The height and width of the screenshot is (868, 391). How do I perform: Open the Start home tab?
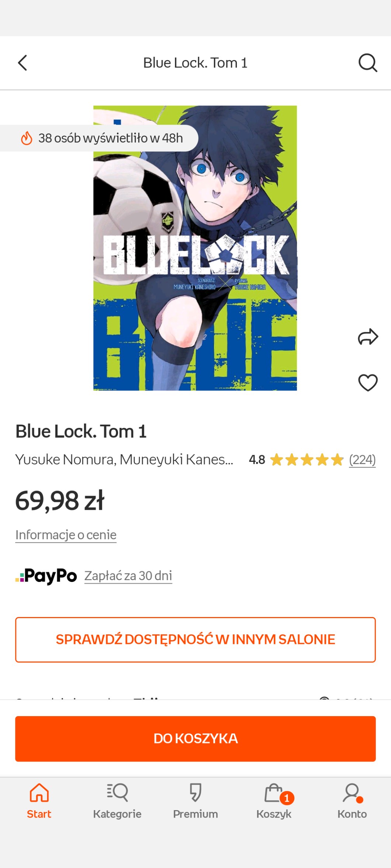point(39,801)
